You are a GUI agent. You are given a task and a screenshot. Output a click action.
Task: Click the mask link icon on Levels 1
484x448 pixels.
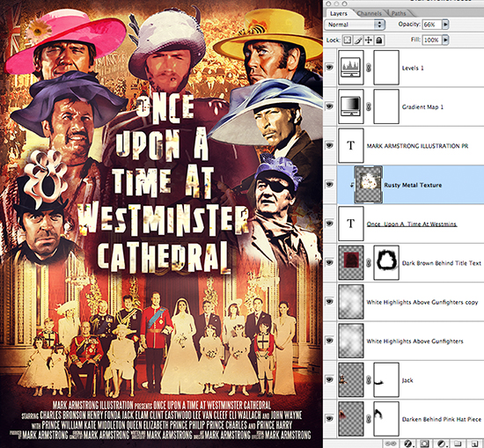pyautogui.click(x=369, y=68)
